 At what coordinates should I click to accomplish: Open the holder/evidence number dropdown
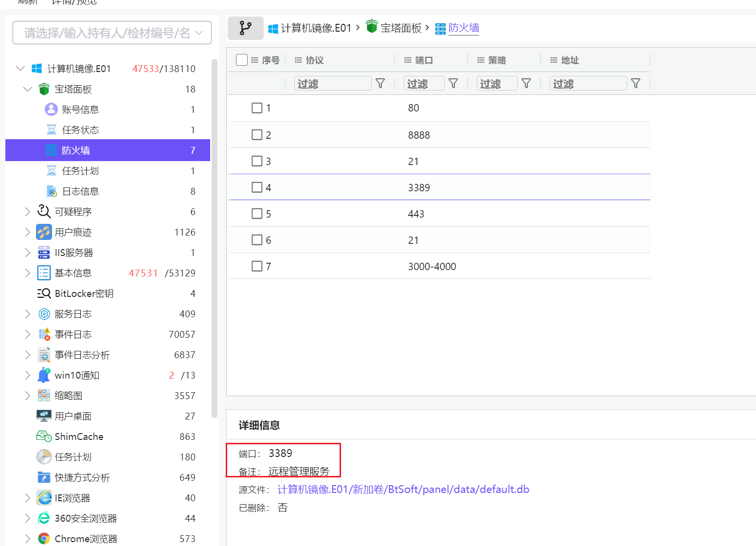(112, 33)
